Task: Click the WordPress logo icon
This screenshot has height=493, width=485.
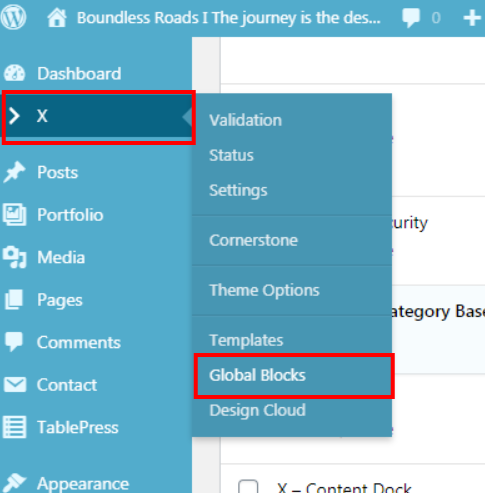Action: pos(13,17)
